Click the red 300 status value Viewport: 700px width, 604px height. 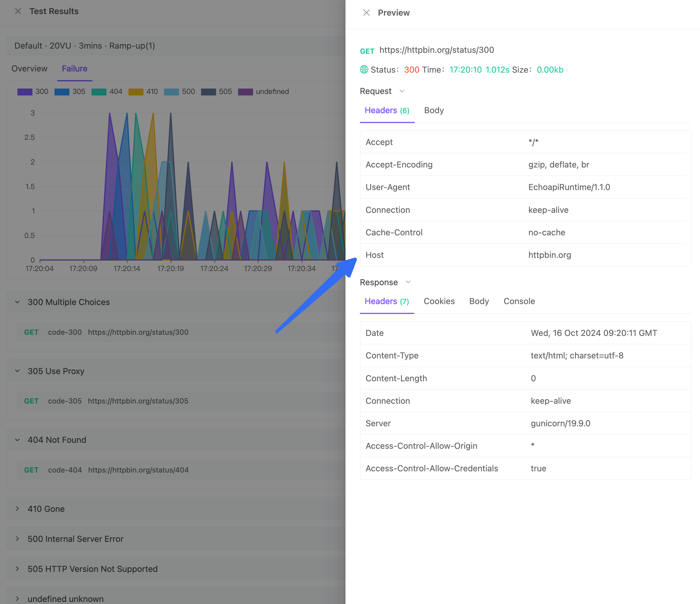pos(412,70)
